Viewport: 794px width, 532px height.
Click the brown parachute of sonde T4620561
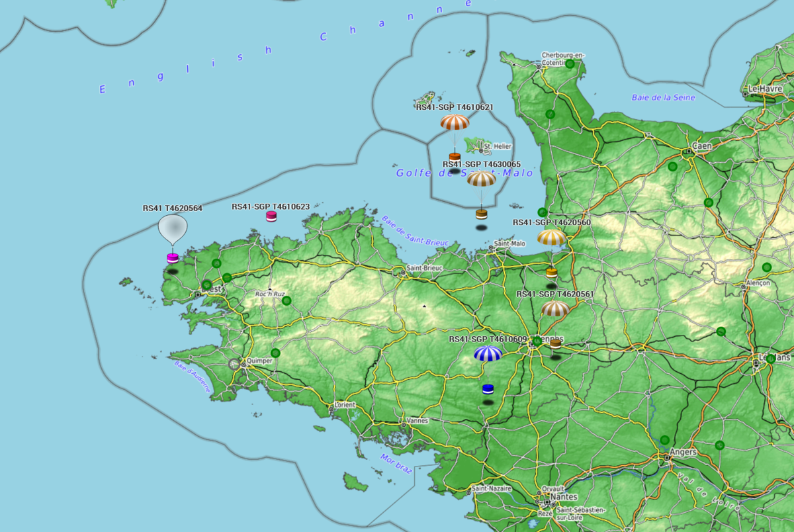(555, 309)
